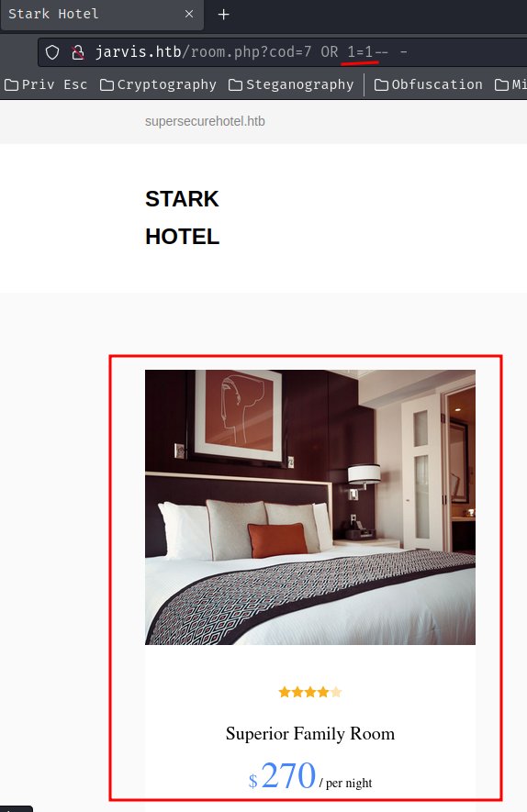Click the Priv Esc folder icon
The image size is (527, 812).
tap(11, 84)
